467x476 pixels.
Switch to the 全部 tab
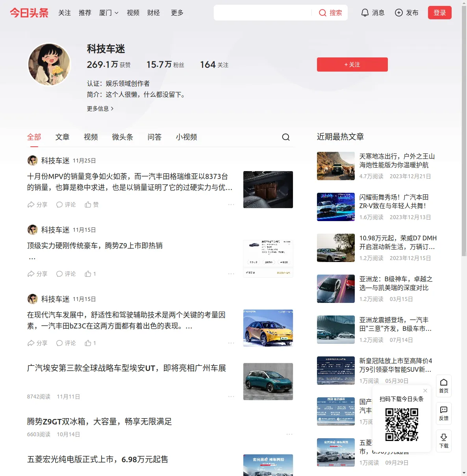[x=34, y=137]
